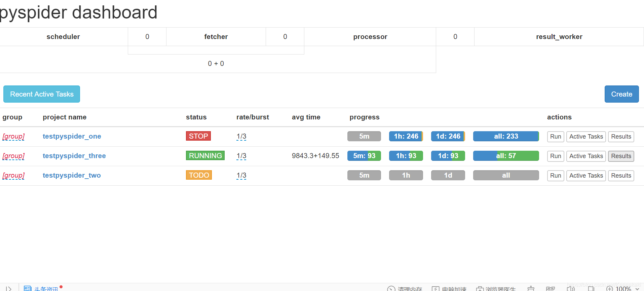This screenshot has width=644, height=291.
Task: Edit group of testpyspider_one row
Action: pyautogui.click(x=13, y=136)
